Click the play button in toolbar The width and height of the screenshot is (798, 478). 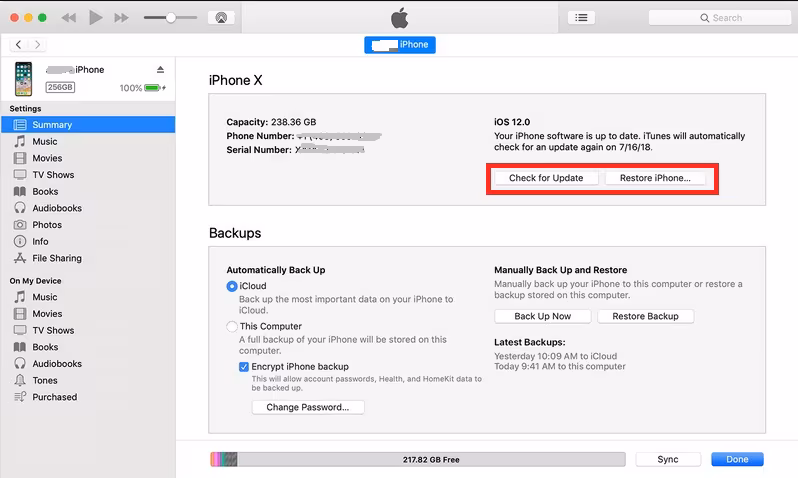(95, 18)
